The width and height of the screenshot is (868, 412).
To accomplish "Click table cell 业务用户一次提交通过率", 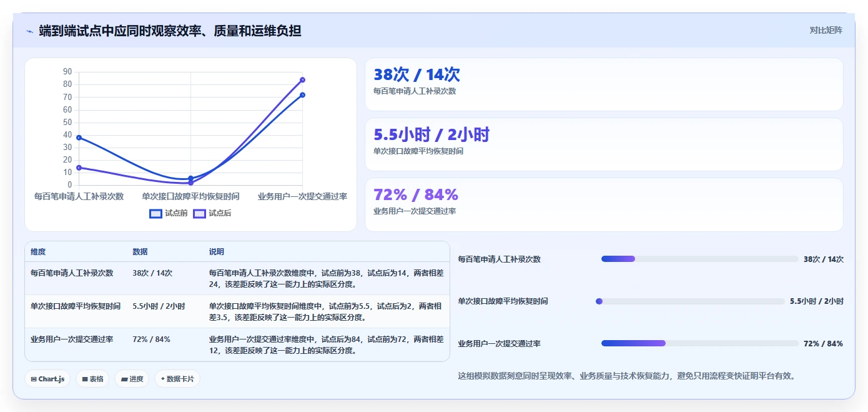I will 72,339.
